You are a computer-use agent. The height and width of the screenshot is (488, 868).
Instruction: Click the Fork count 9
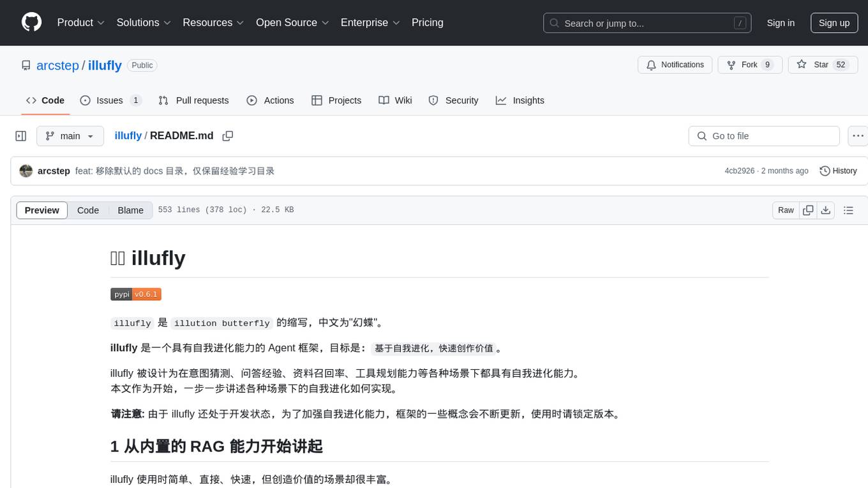tap(767, 65)
